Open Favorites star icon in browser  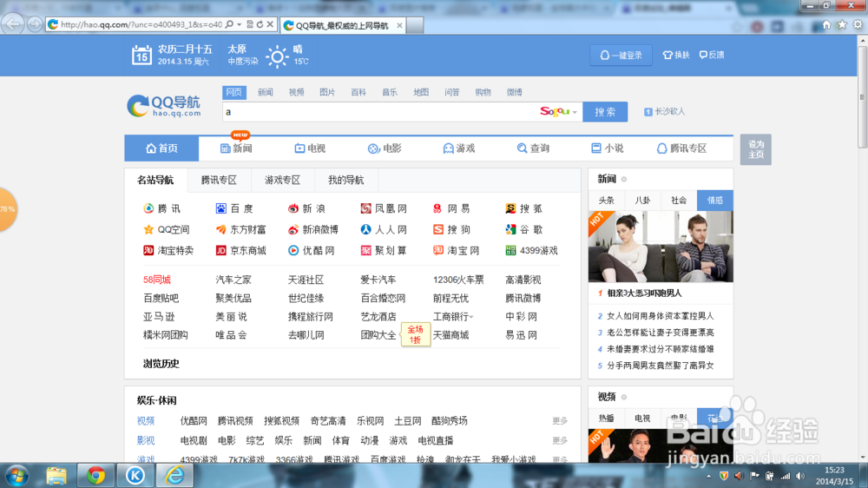coord(842,24)
